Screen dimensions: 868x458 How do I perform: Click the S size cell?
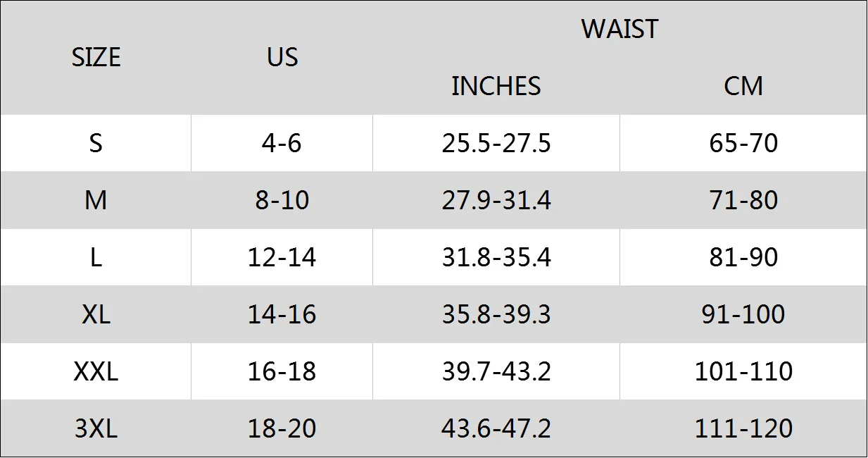pyautogui.click(x=96, y=143)
